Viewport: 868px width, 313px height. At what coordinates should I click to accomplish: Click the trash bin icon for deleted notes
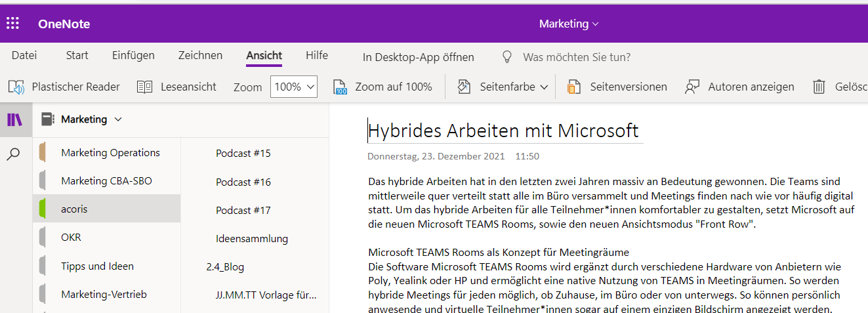[819, 87]
